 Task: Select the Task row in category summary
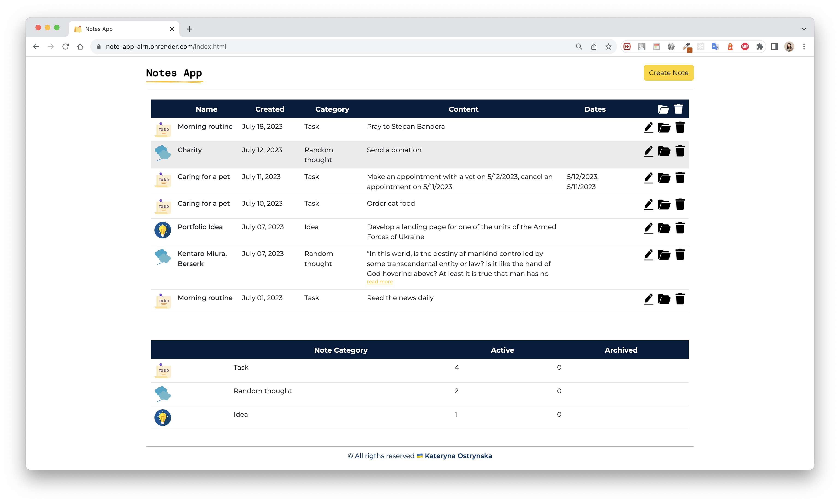pyautogui.click(x=420, y=371)
